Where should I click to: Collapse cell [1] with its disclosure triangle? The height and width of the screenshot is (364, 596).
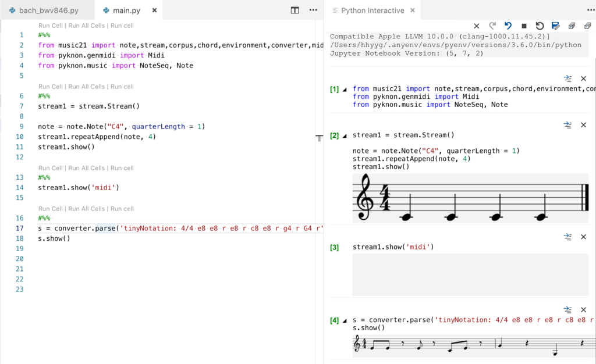[345, 88]
